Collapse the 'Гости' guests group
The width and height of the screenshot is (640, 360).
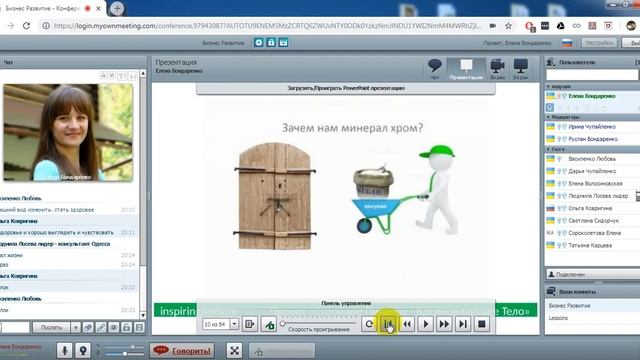click(548, 149)
